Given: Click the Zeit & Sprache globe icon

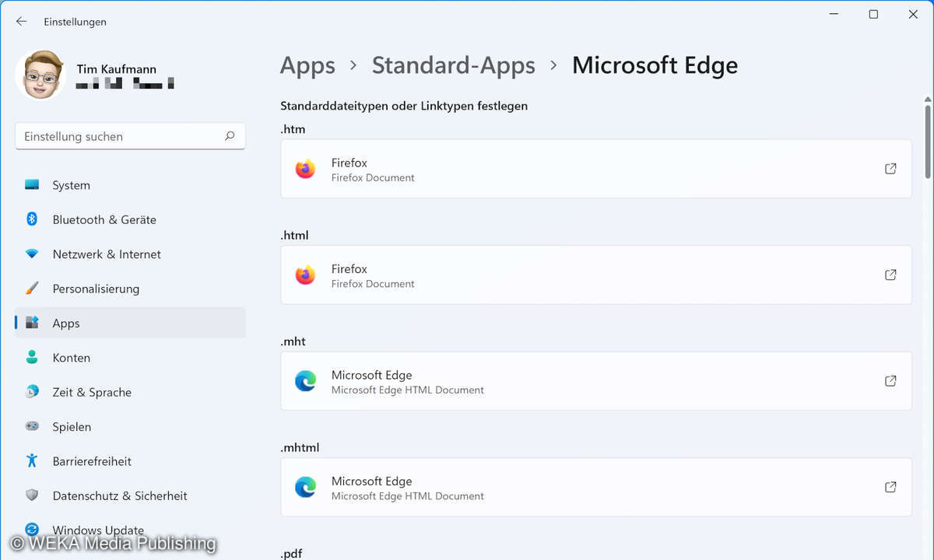Looking at the screenshot, I should [x=32, y=392].
